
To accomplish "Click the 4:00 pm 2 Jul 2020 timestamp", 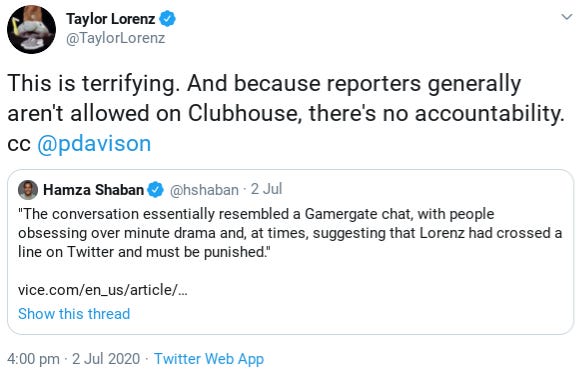I will [x=73, y=359].
